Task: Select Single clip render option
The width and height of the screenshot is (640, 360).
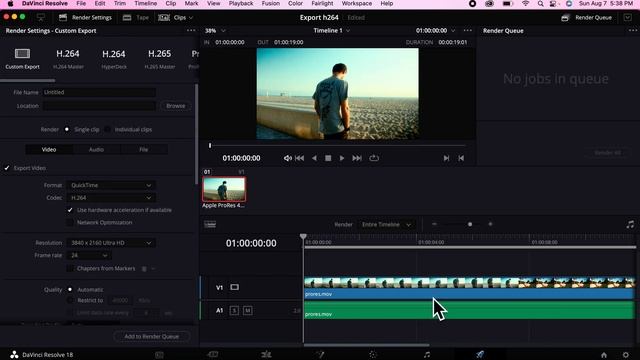Action: 67,129
